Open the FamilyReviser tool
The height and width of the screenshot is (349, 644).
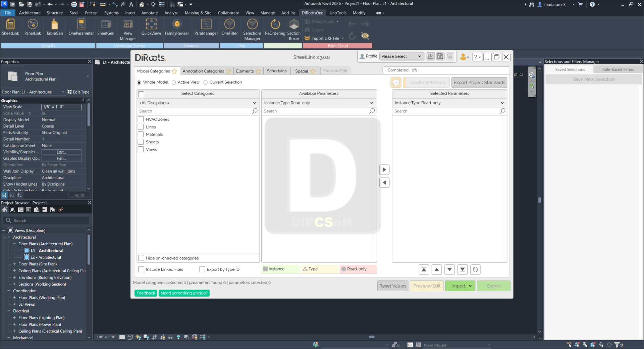point(177,27)
